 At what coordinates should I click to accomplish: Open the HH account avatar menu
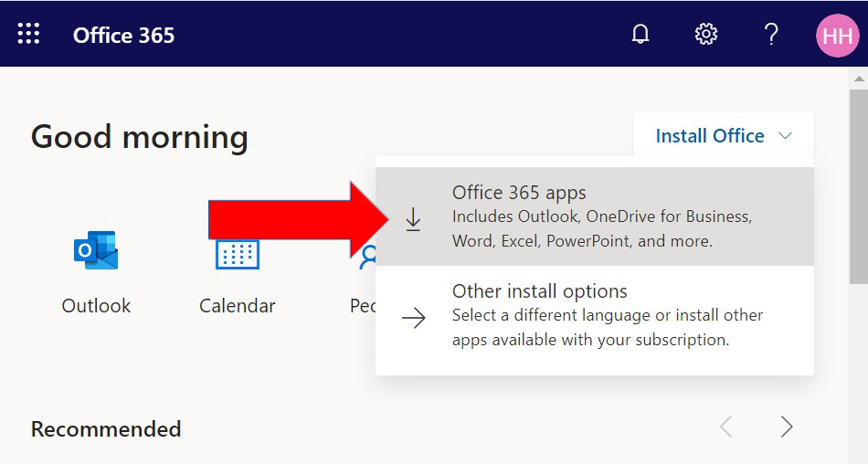click(838, 36)
